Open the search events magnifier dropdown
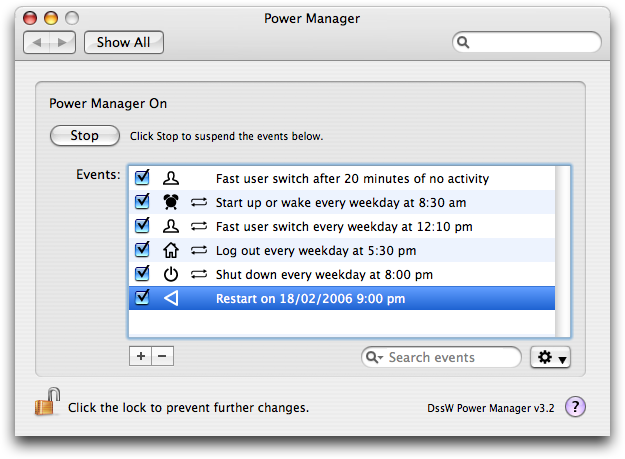625x459 pixels. [374, 358]
